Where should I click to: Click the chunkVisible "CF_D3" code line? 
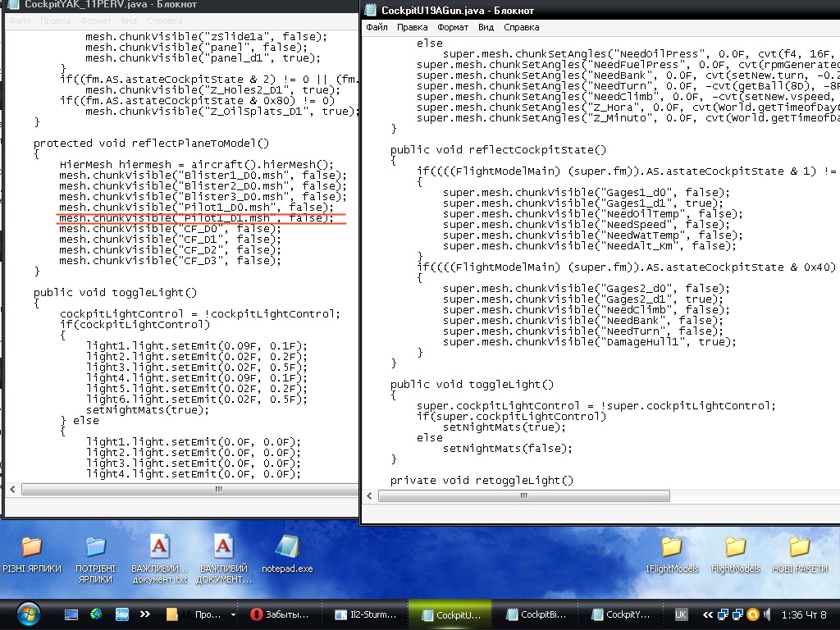click(170, 260)
